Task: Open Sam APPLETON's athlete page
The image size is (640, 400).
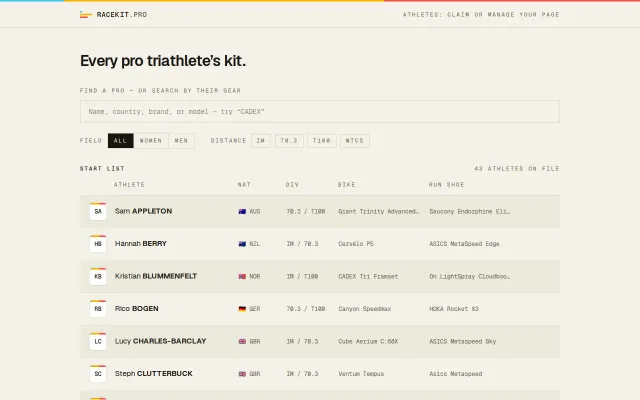Action: coord(143,211)
